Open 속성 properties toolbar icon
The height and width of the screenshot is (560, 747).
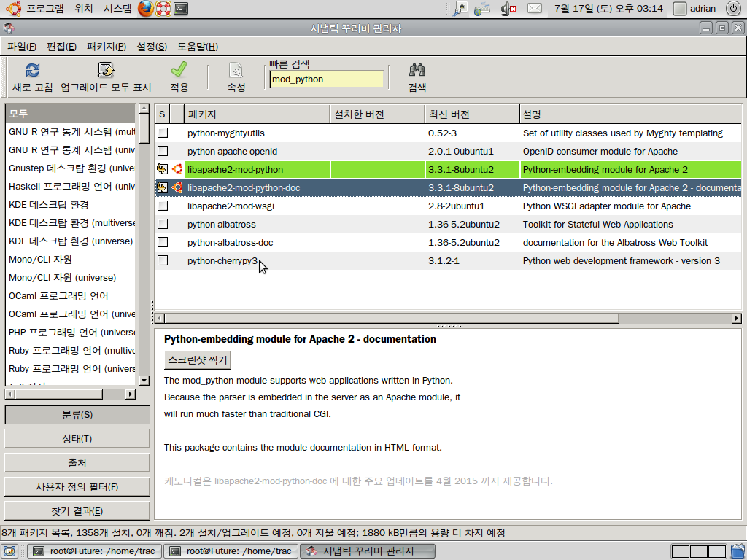coord(236,71)
